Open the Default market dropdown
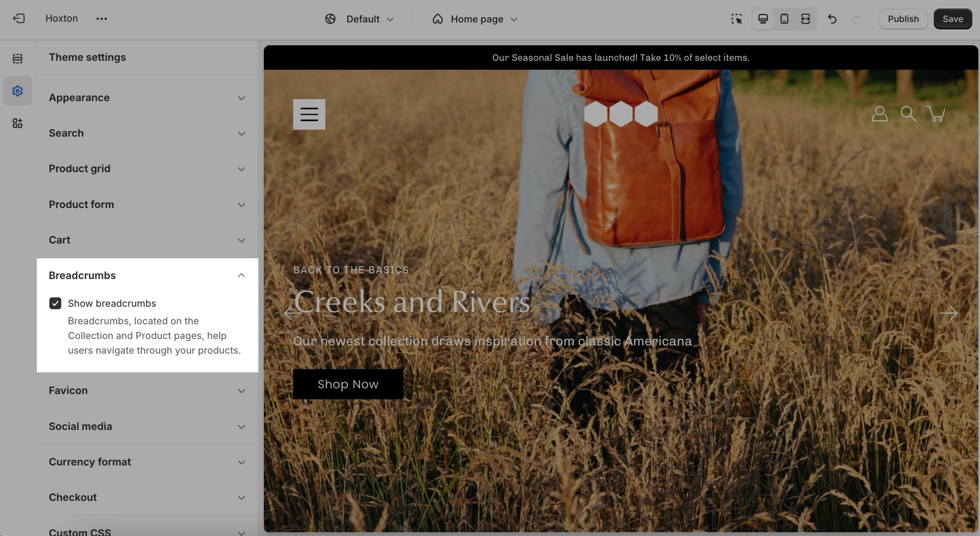 pyautogui.click(x=360, y=19)
